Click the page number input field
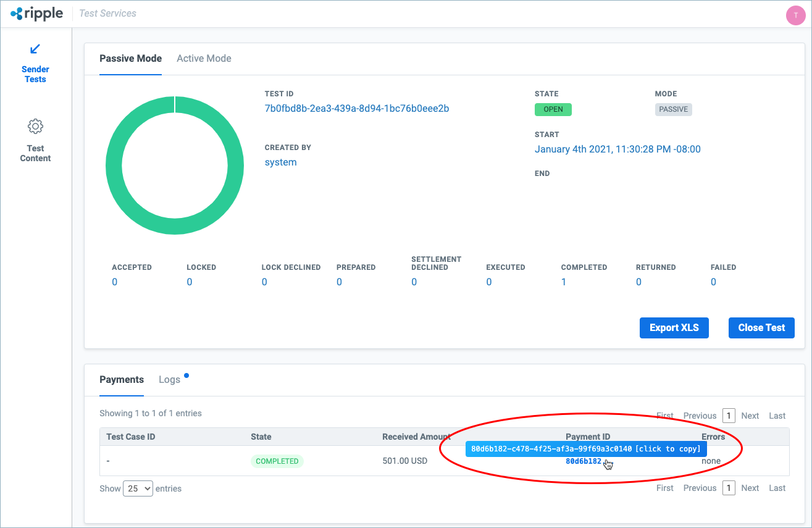This screenshot has height=528, width=812. pos(729,416)
